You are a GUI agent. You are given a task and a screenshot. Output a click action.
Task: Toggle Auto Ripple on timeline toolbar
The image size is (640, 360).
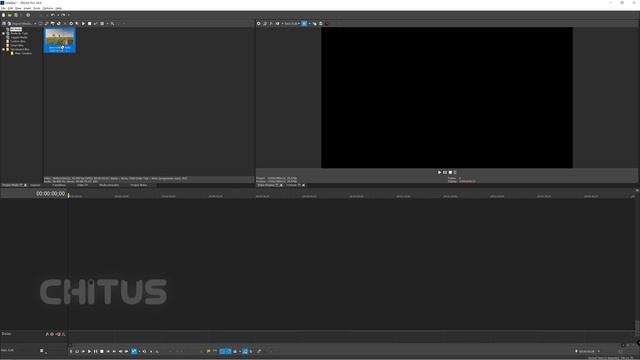click(x=235, y=351)
